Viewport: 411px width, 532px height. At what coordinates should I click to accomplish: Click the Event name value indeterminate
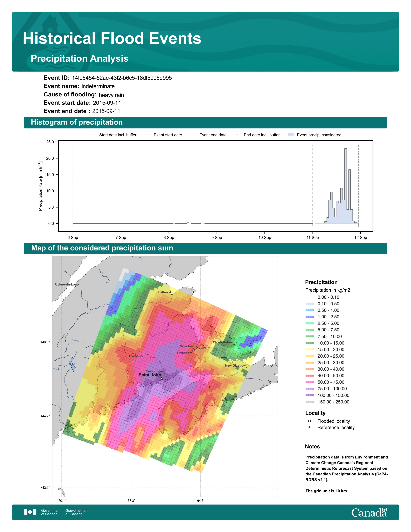pos(98,86)
